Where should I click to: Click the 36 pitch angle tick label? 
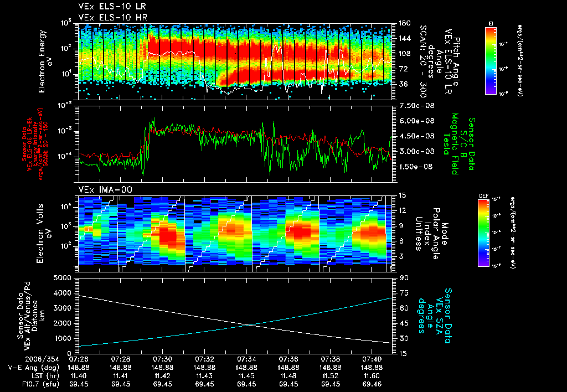coord(403,84)
